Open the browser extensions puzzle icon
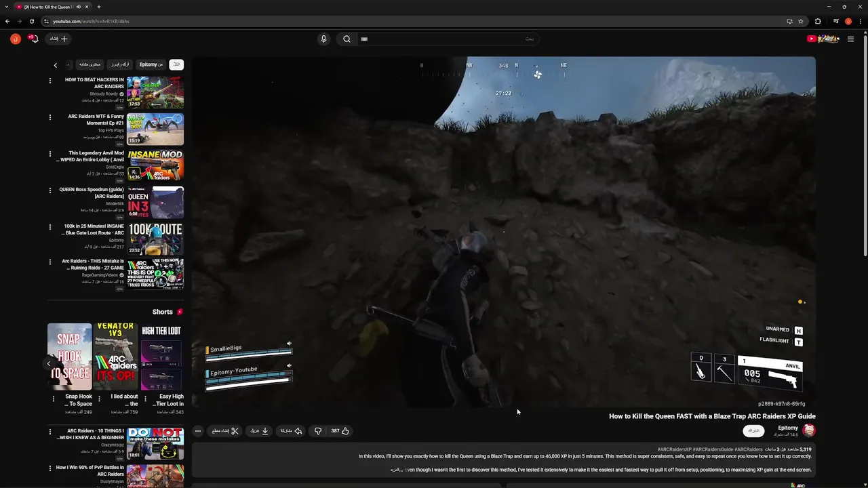The image size is (868, 488). tap(817, 21)
